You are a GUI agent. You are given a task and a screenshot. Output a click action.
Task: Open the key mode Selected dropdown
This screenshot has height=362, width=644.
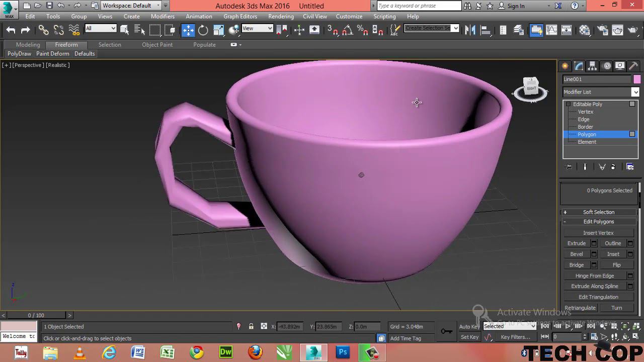(x=509, y=326)
